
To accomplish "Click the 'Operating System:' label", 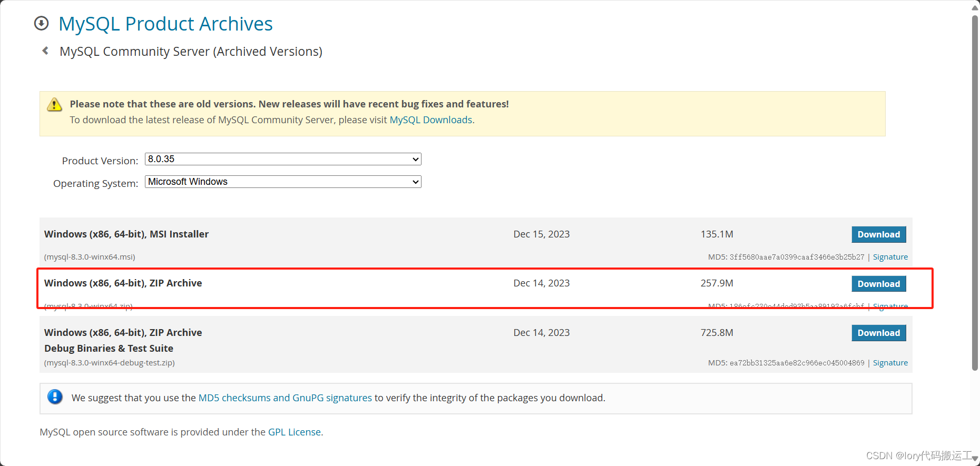I will [95, 183].
